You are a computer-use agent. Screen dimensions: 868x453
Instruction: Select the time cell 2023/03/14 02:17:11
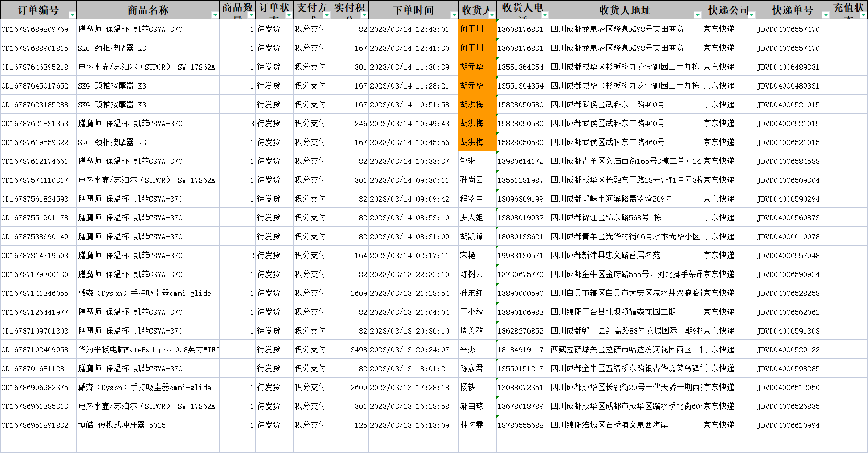pyautogui.click(x=413, y=256)
